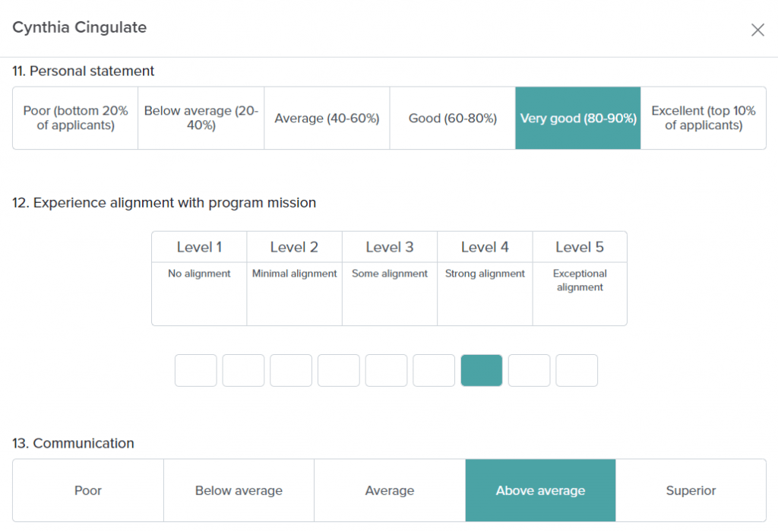Screen dimensions: 778x532
Task: Rate Communication as Poor
Action: [x=88, y=490]
